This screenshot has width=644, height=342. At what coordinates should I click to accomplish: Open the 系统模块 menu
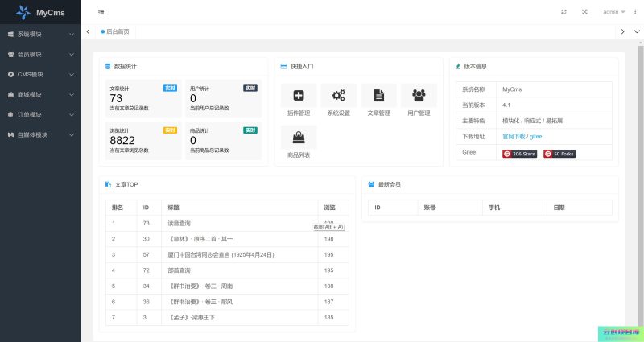click(40, 34)
